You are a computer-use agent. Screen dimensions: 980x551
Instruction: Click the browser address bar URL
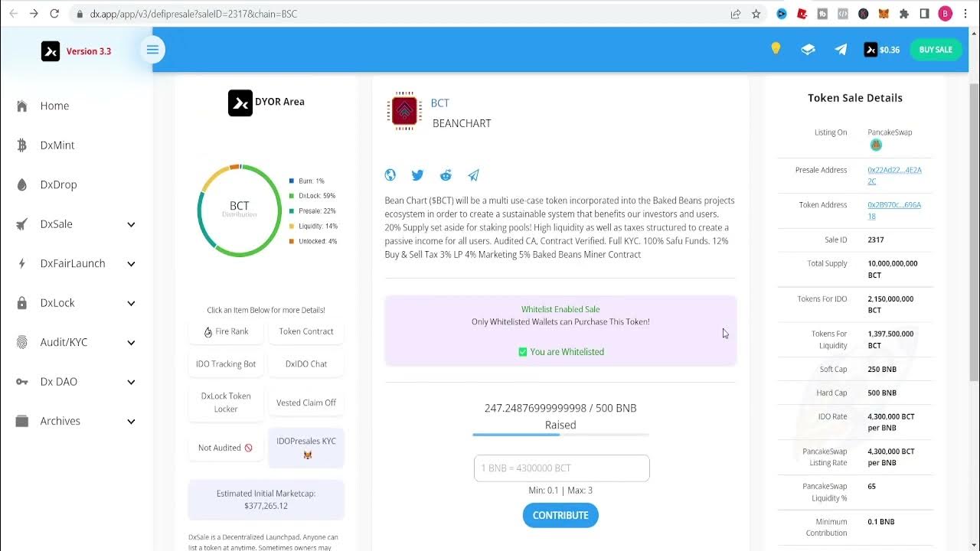point(193,14)
